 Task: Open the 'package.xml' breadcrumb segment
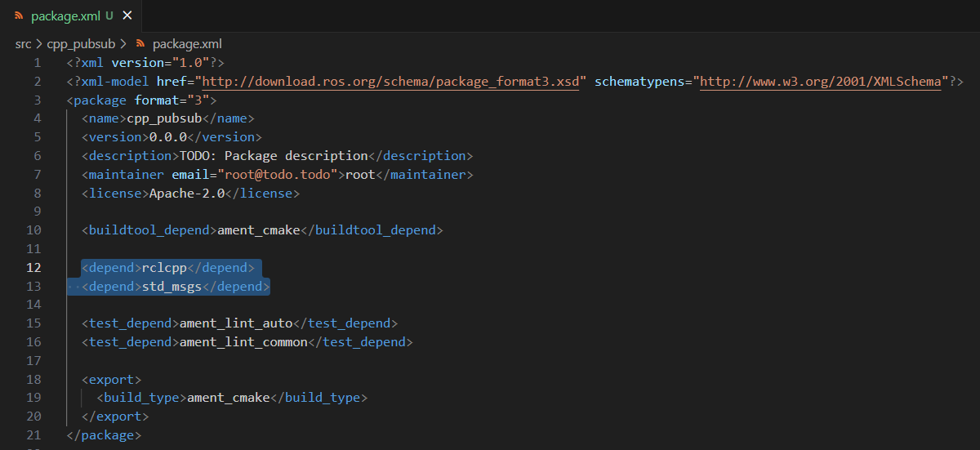click(187, 44)
